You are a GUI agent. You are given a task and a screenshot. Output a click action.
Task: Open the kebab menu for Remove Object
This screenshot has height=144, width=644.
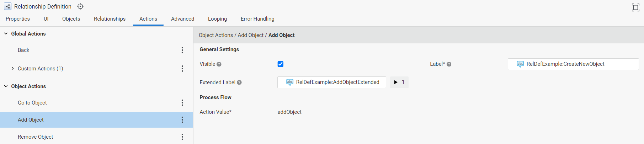182,137
